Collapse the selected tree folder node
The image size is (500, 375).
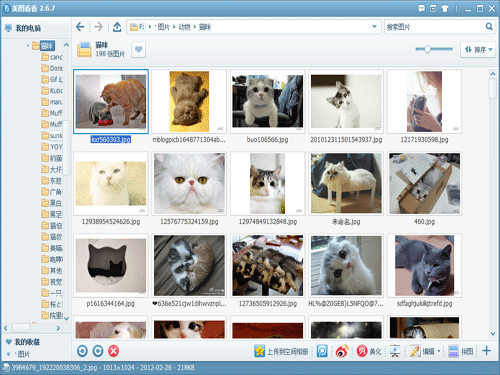pos(28,46)
